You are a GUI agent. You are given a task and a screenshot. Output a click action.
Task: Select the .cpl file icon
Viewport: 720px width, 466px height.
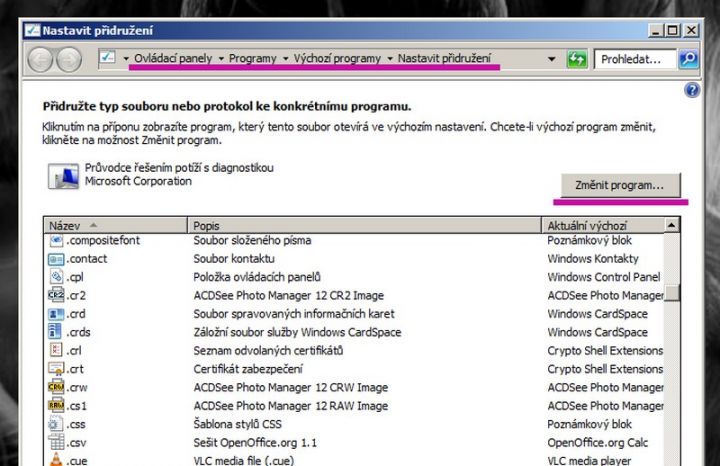56,277
